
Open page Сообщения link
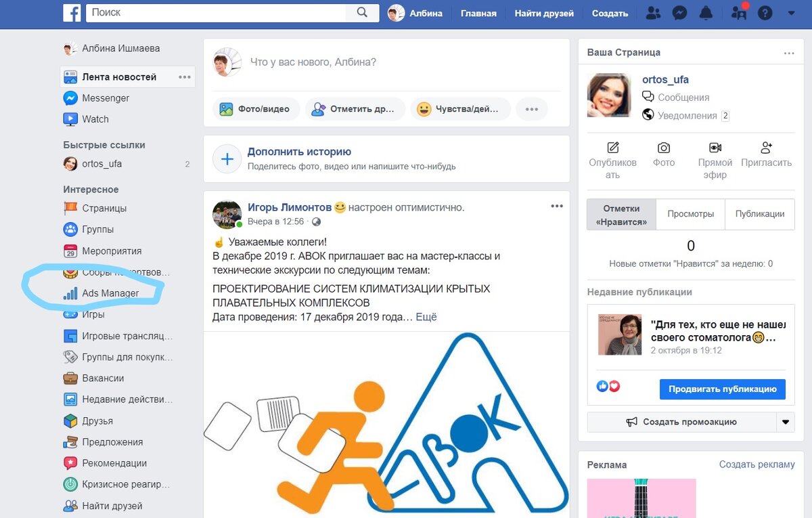click(683, 98)
